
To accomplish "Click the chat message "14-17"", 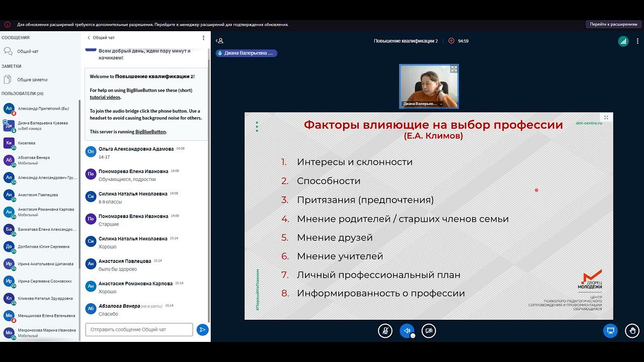I will click(x=104, y=157).
